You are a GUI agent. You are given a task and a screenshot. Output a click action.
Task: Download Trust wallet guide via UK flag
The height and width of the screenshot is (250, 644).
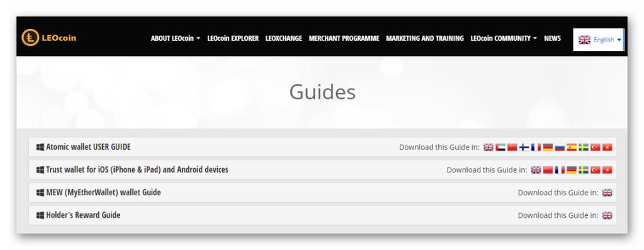coord(536,170)
